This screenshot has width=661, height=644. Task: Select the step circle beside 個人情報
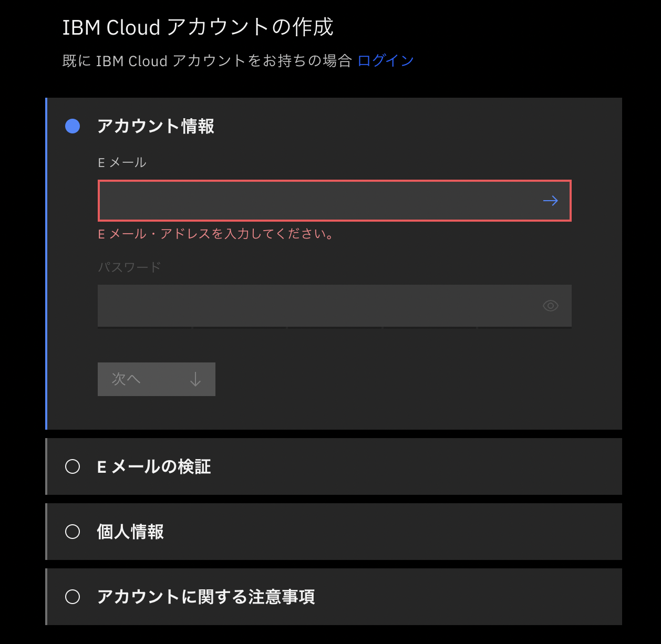[x=73, y=532]
